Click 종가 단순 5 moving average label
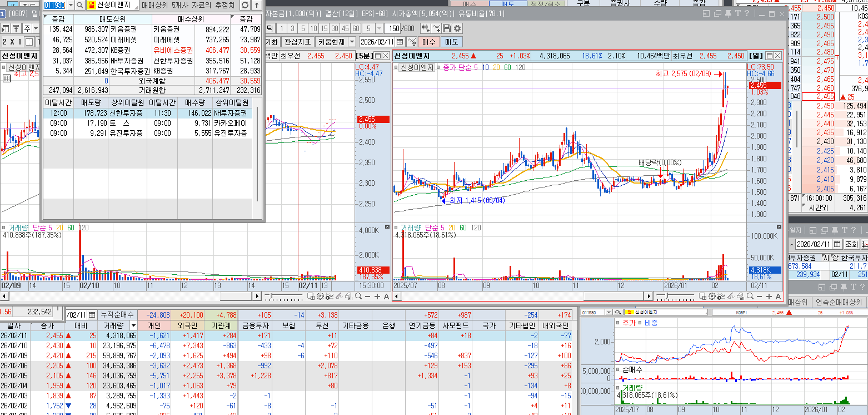Image resolution: width=868 pixels, height=415 pixels. (x=461, y=67)
